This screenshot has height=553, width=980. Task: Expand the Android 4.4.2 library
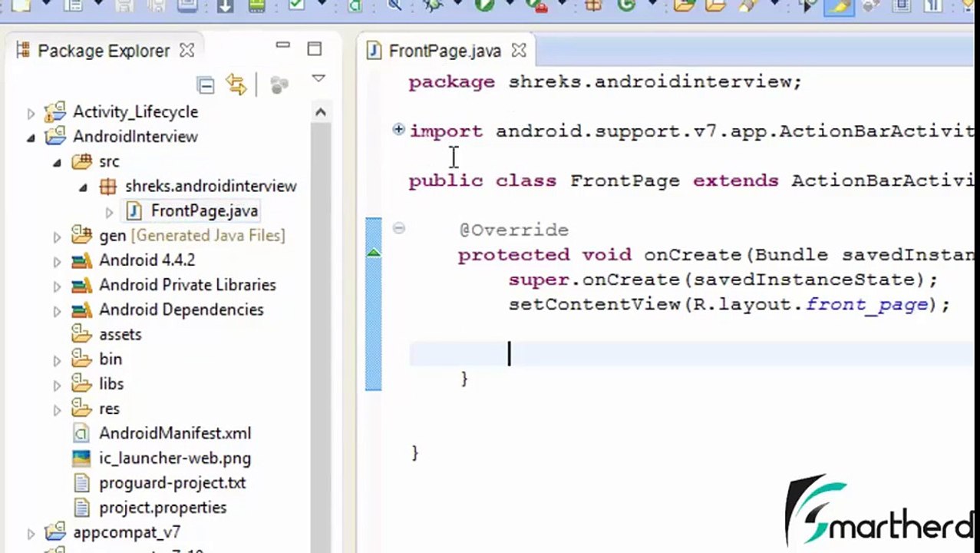click(57, 261)
